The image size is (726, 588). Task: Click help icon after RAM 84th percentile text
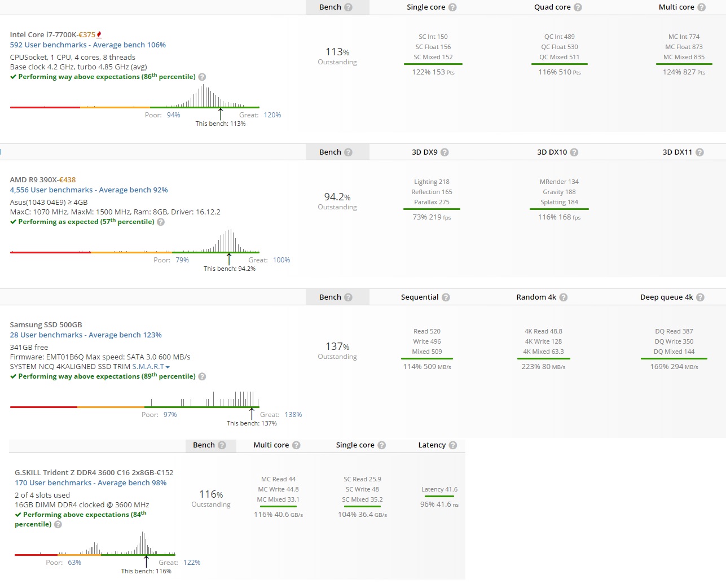coord(58,525)
